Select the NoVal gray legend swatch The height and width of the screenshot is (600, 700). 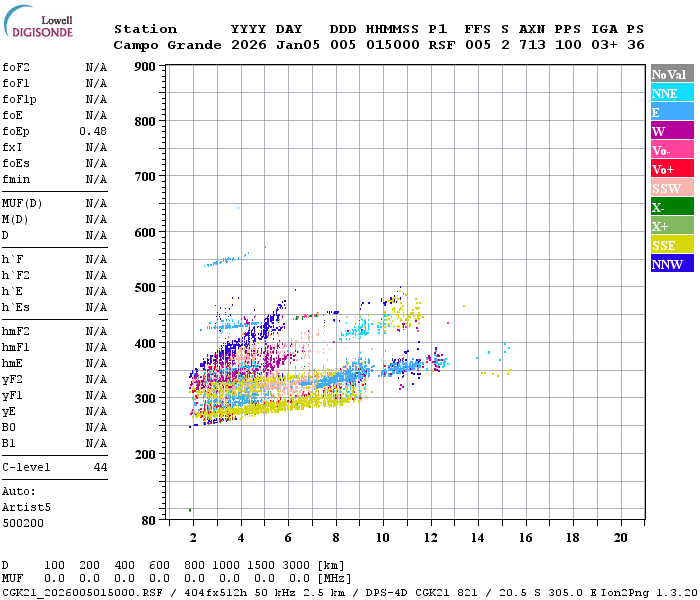point(672,74)
